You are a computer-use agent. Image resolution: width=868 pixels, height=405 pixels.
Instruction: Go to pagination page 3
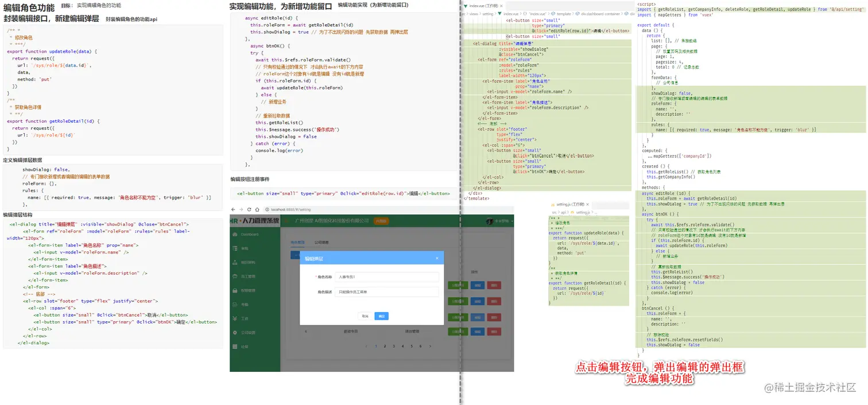(x=394, y=346)
